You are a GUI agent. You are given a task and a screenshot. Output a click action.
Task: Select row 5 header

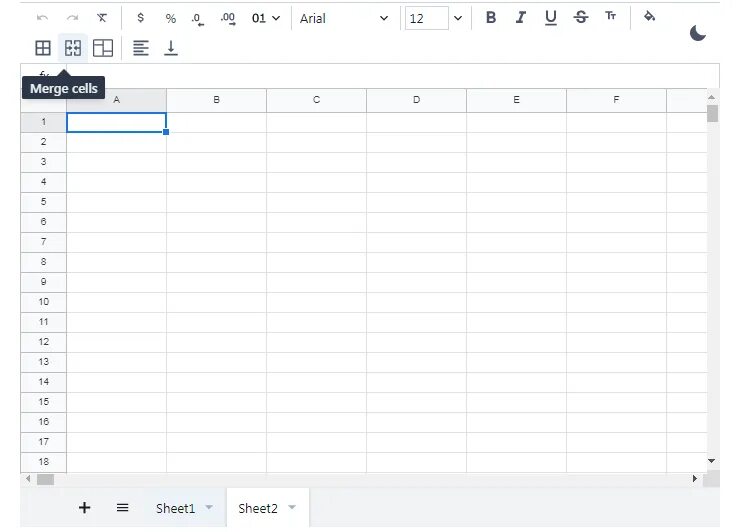click(44, 202)
